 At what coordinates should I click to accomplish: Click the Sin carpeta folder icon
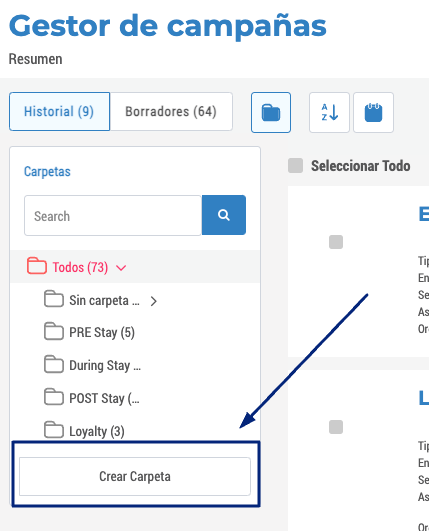[54, 299]
